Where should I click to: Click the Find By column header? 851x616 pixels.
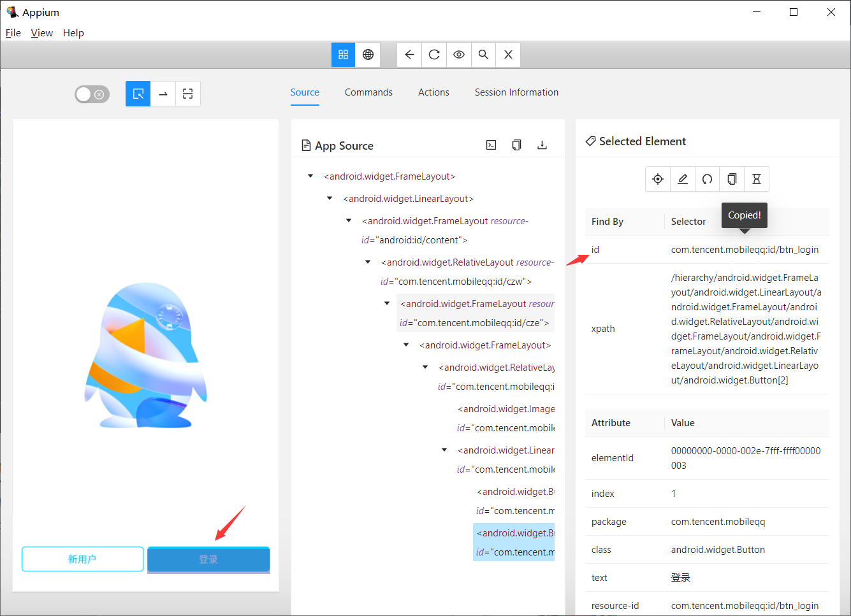coord(607,222)
